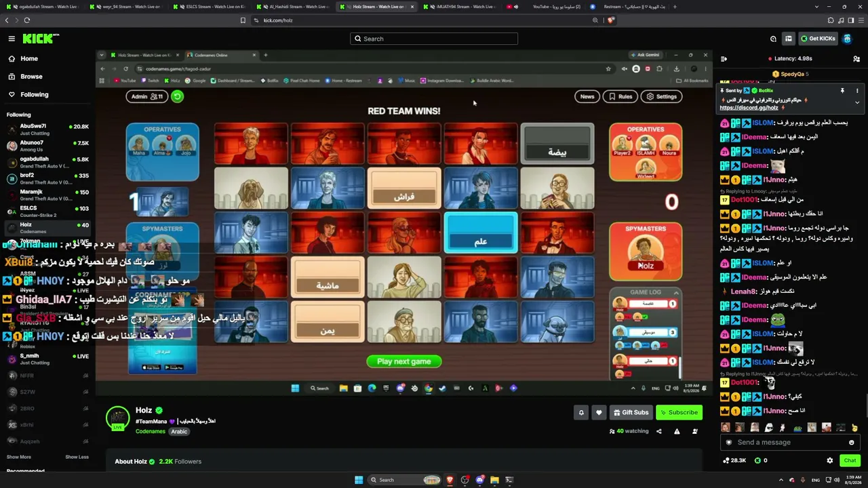Open chat settings gear
The width and height of the screenshot is (868, 488).
tap(829, 461)
